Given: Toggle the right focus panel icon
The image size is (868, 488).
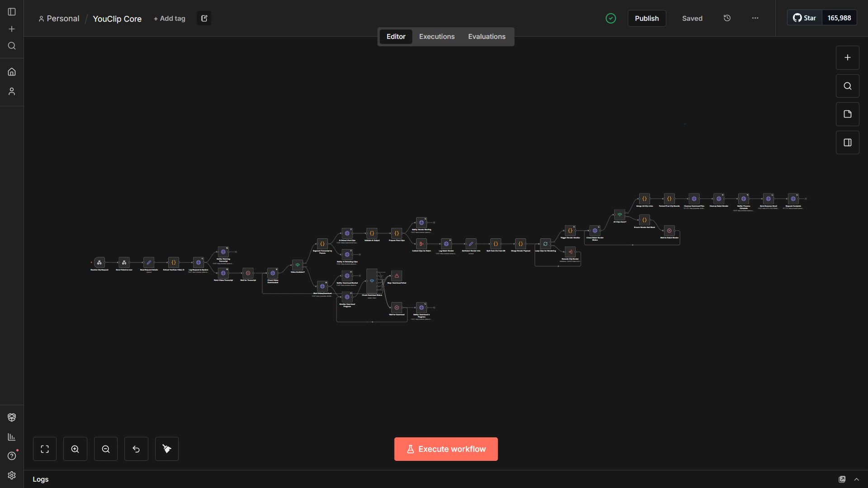Looking at the screenshot, I should coord(848,142).
